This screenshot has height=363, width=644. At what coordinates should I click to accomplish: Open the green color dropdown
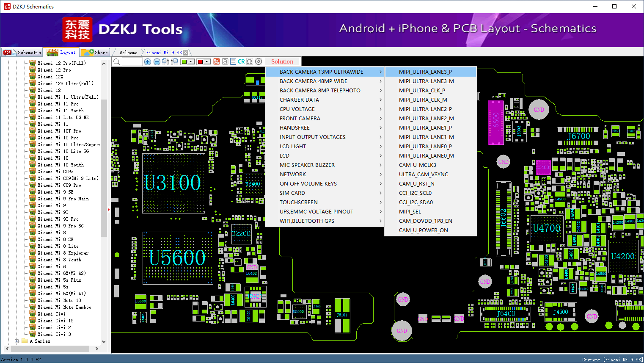(191, 62)
